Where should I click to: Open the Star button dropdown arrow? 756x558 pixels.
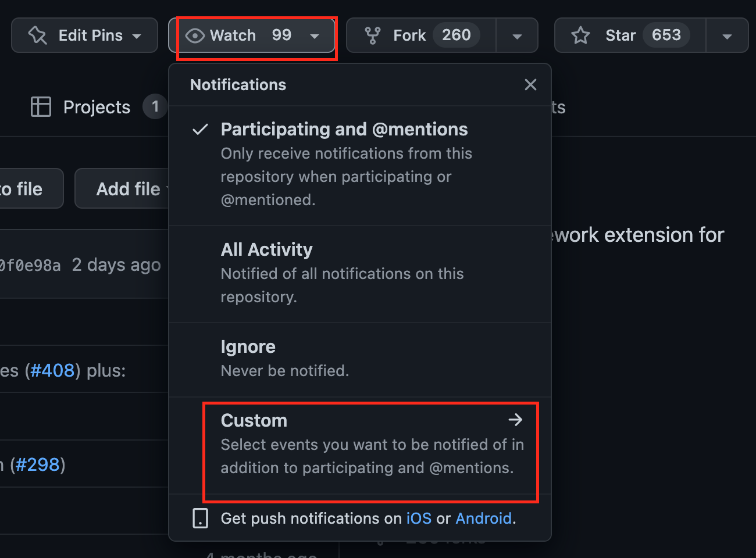[727, 35]
